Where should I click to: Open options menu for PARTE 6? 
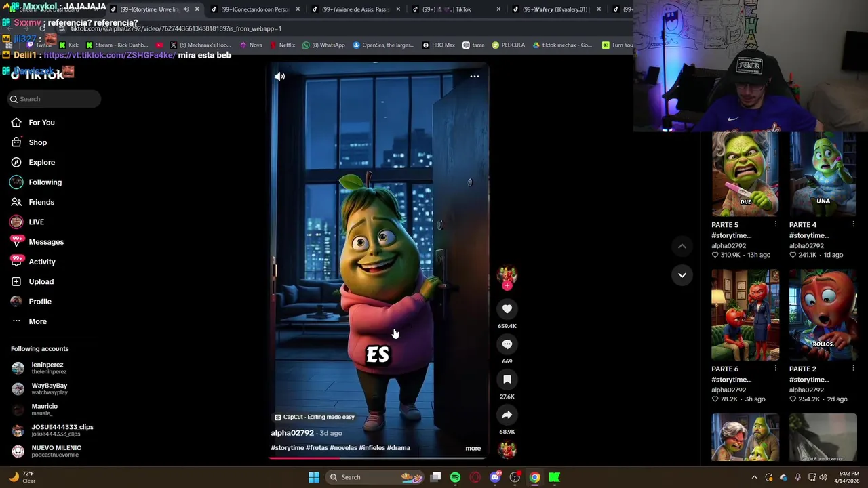click(x=776, y=369)
